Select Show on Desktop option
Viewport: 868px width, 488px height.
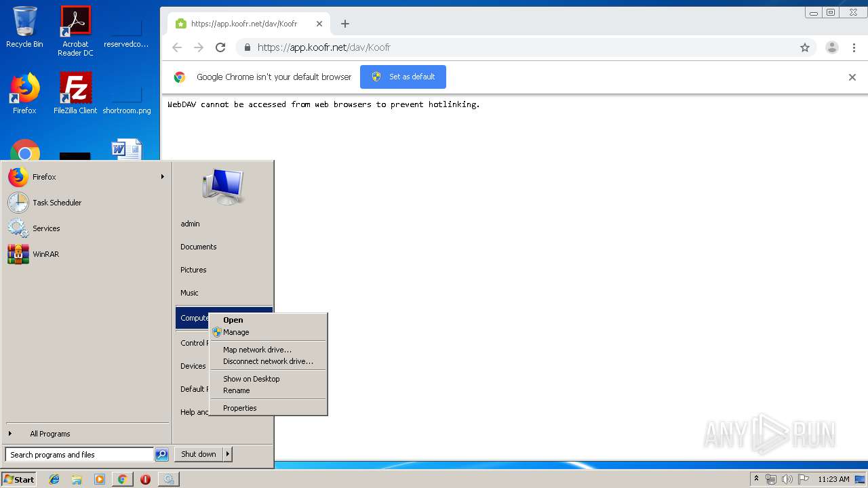(x=268, y=379)
